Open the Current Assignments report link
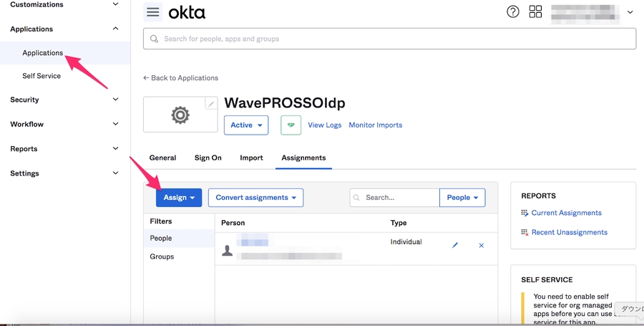 (x=566, y=213)
